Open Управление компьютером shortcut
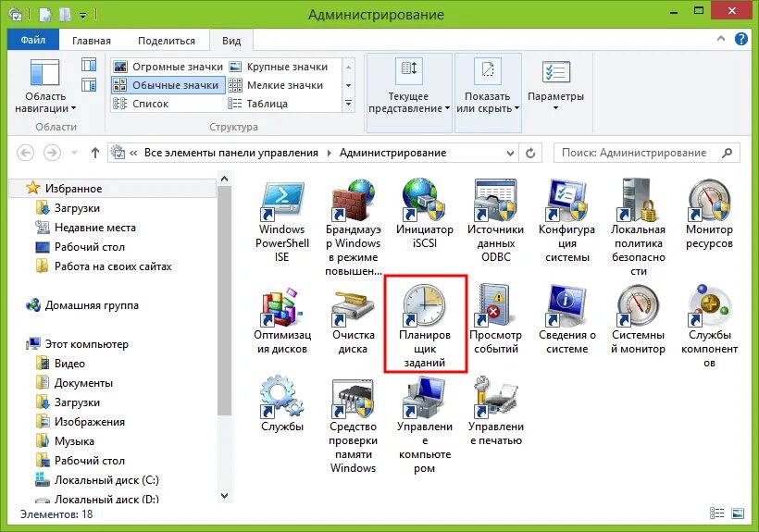The width and height of the screenshot is (759, 532). (x=424, y=426)
